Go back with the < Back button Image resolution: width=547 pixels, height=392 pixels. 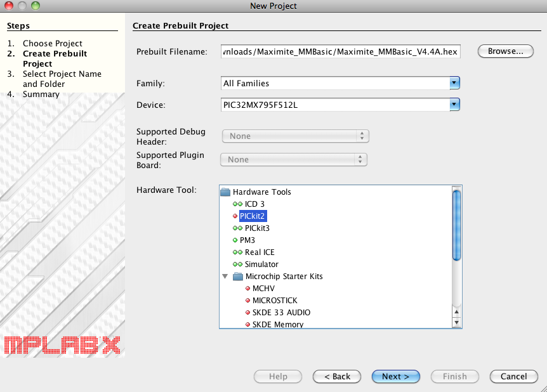[x=337, y=376]
